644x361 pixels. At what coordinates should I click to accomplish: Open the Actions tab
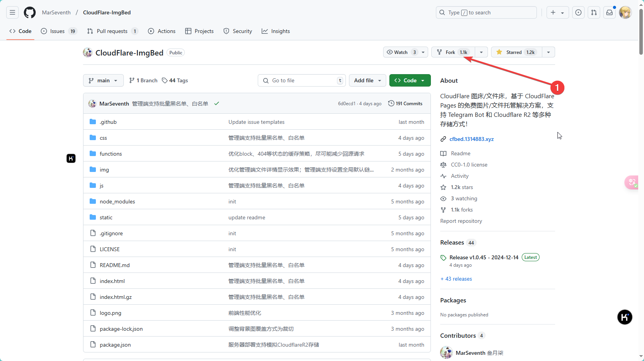pos(162,31)
